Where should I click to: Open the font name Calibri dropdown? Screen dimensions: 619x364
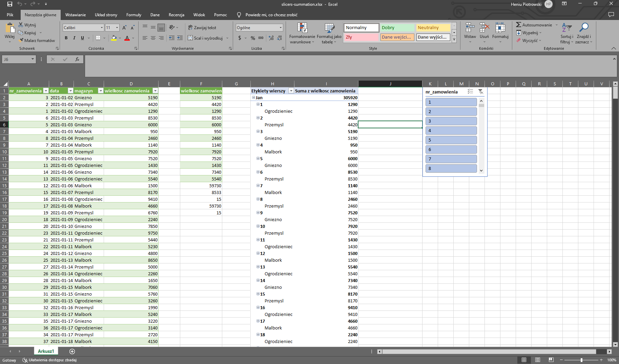(102, 28)
